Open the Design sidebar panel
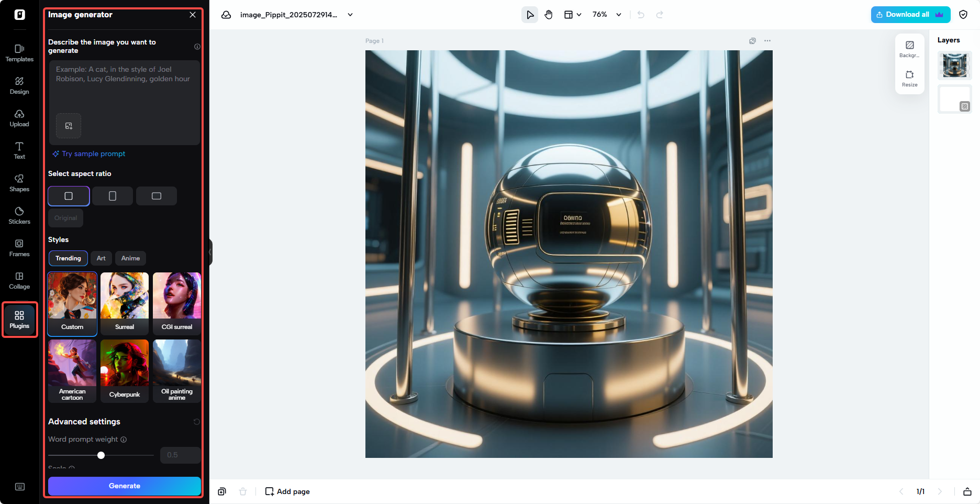The width and height of the screenshot is (980, 504). click(x=19, y=85)
